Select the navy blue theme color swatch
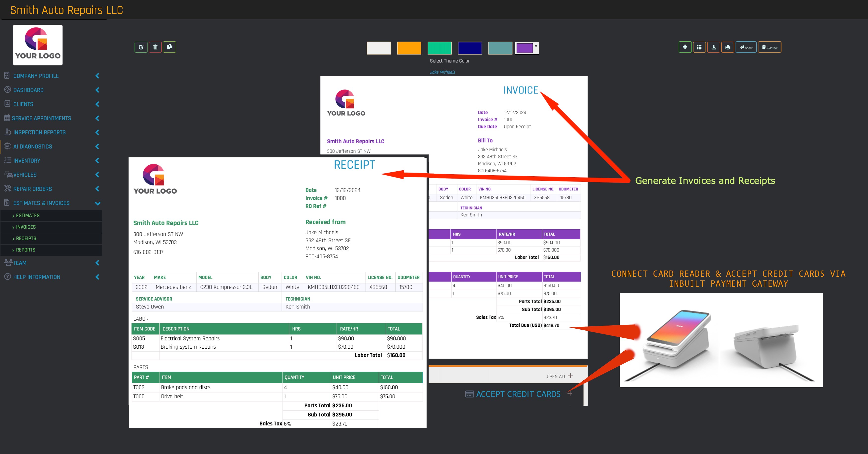The image size is (868, 454). (470, 48)
